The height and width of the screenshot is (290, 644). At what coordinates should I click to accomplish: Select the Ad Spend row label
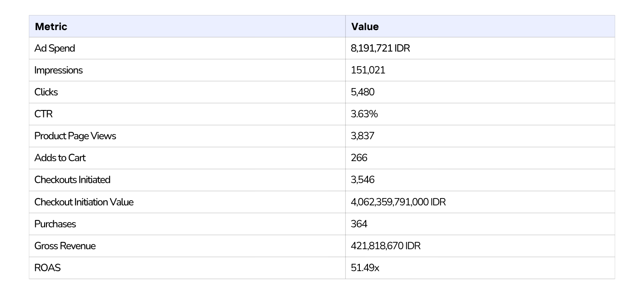(x=55, y=49)
